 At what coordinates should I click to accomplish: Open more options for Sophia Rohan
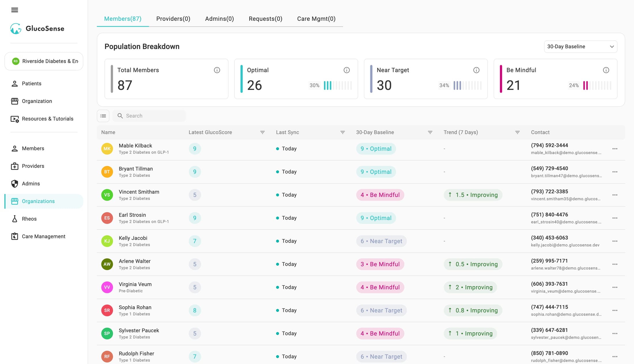click(x=615, y=310)
